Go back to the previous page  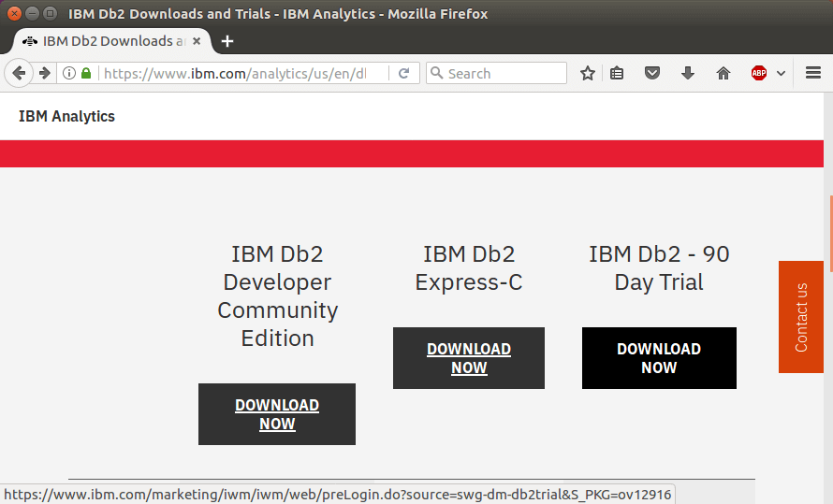click(19, 73)
